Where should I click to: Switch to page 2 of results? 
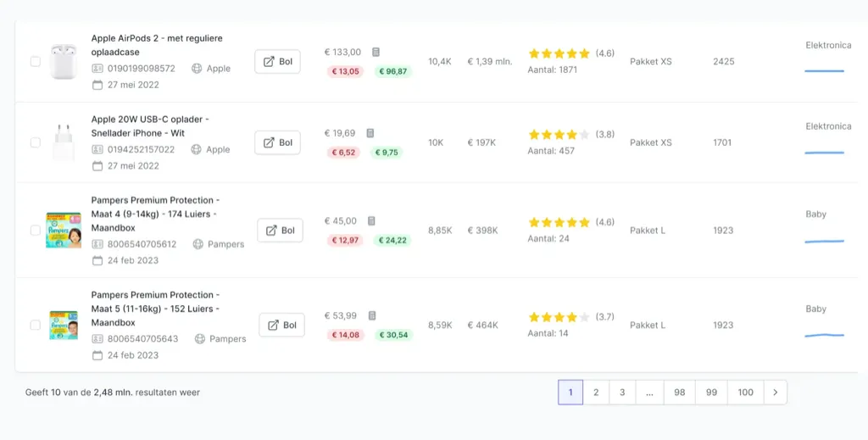click(x=596, y=393)
